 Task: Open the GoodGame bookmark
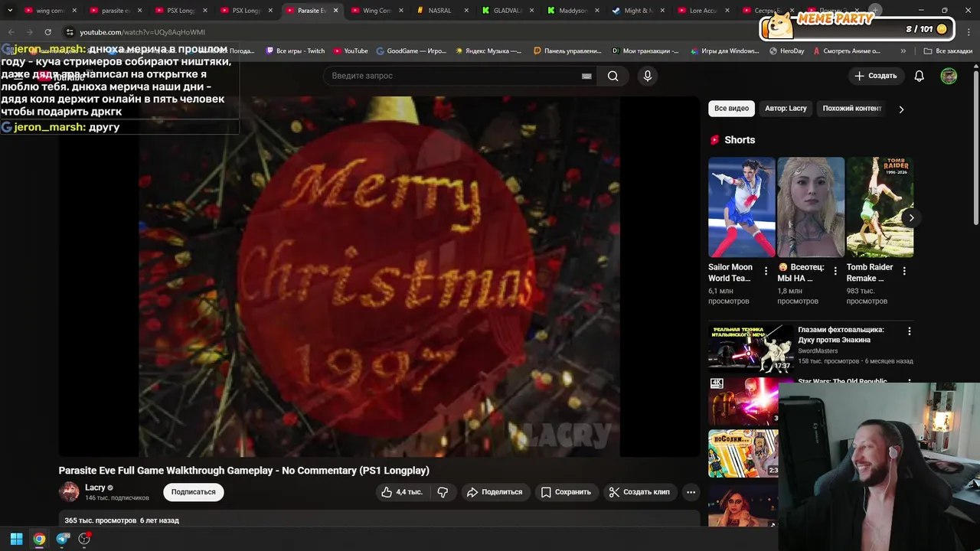coord(411,51)
